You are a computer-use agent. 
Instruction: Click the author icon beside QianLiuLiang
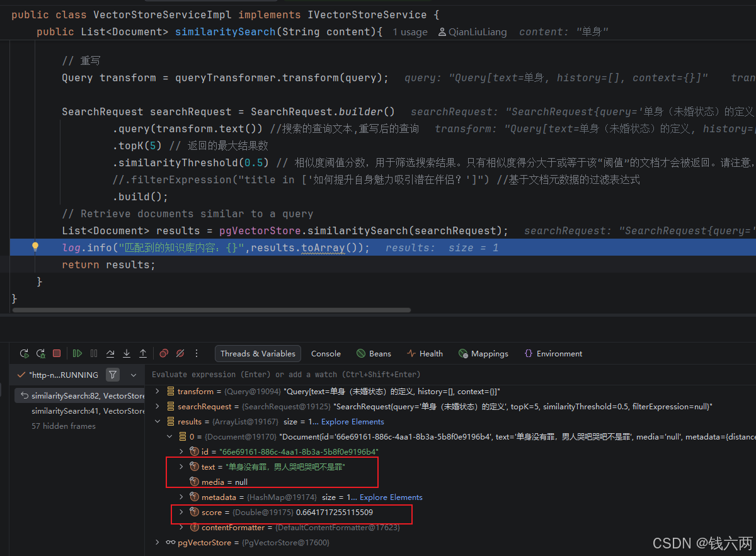coord(442,31)
